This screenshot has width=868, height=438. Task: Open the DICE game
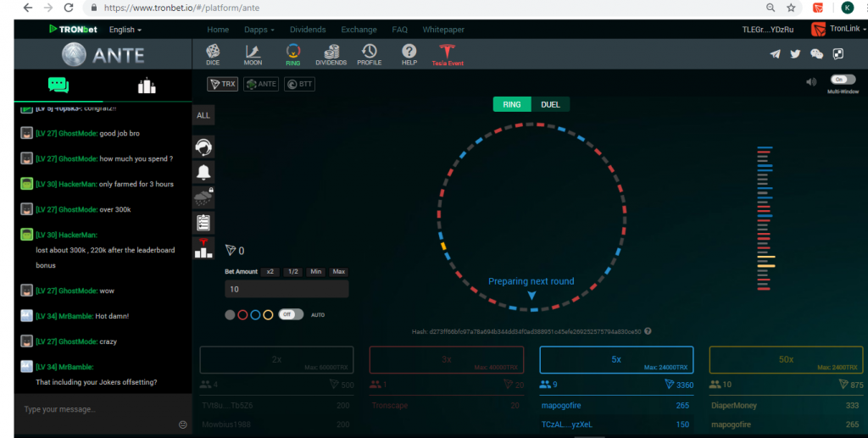point(213,55)
